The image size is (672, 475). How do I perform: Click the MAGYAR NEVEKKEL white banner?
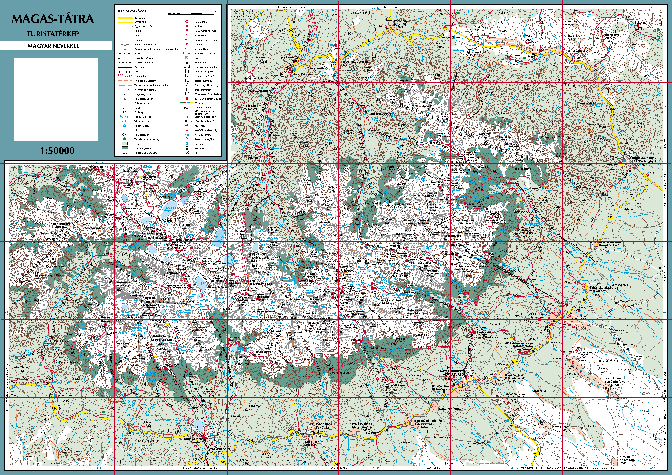[56, 45]
